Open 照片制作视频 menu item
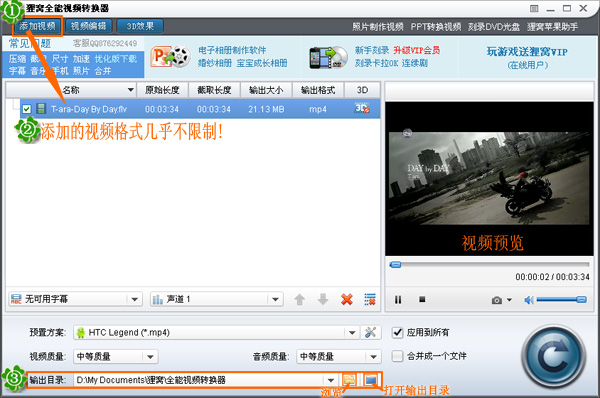 click(x=378, y=27)
